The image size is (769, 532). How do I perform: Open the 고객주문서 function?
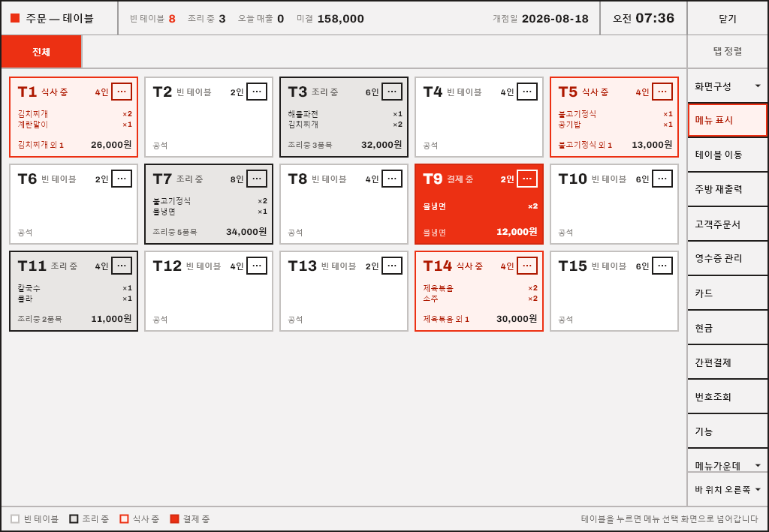[x=727, y=224]
